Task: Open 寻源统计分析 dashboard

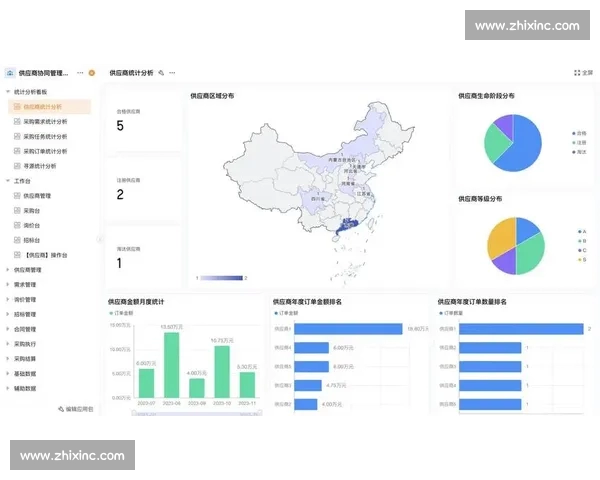Action: (40, 166)
